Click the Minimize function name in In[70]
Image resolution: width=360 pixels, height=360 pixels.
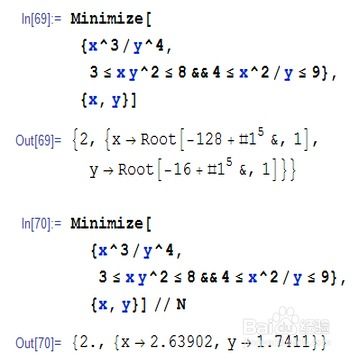107,223
